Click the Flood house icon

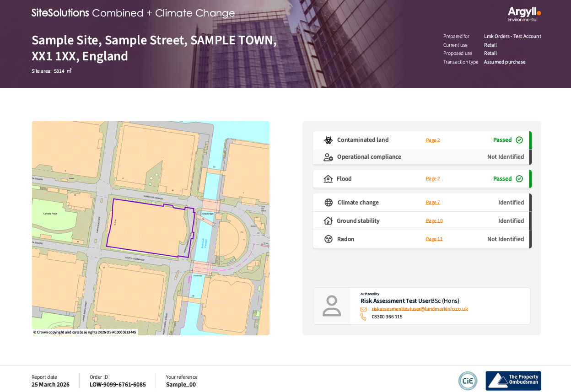(328, 179)
